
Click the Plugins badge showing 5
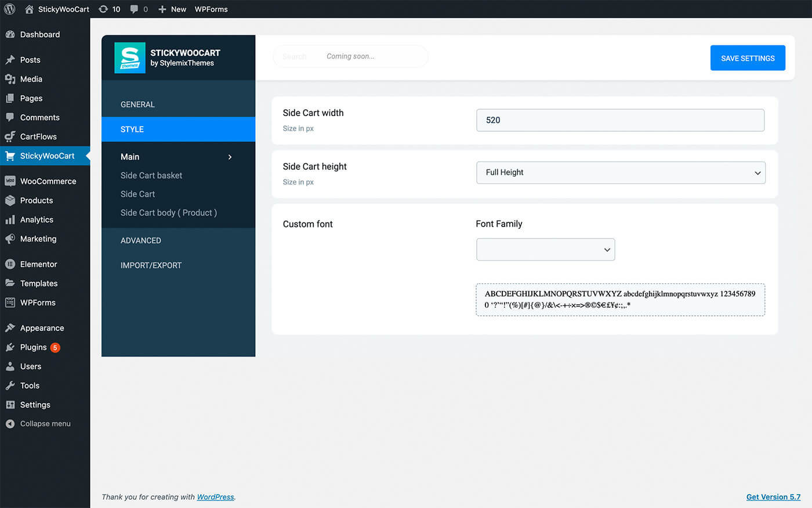pos(55,348)
